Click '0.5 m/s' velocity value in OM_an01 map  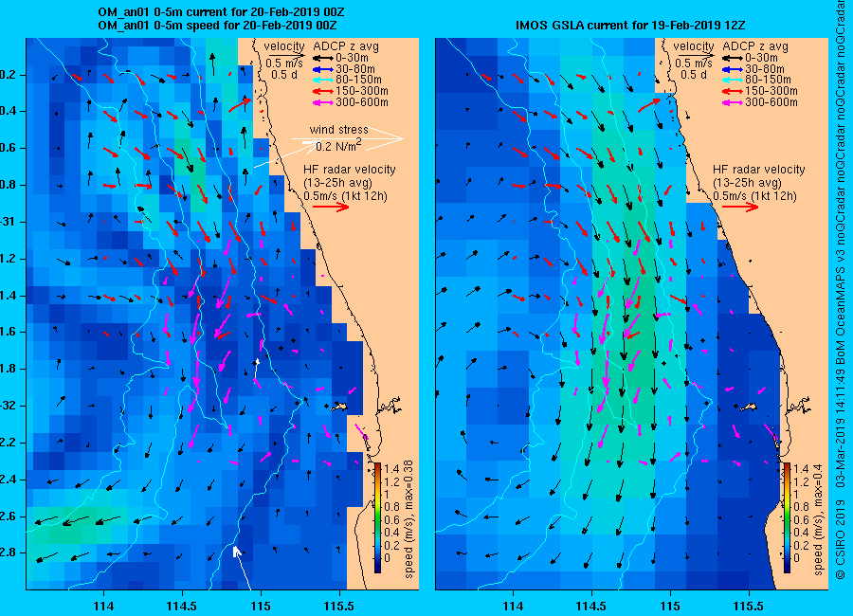point(284,63)
